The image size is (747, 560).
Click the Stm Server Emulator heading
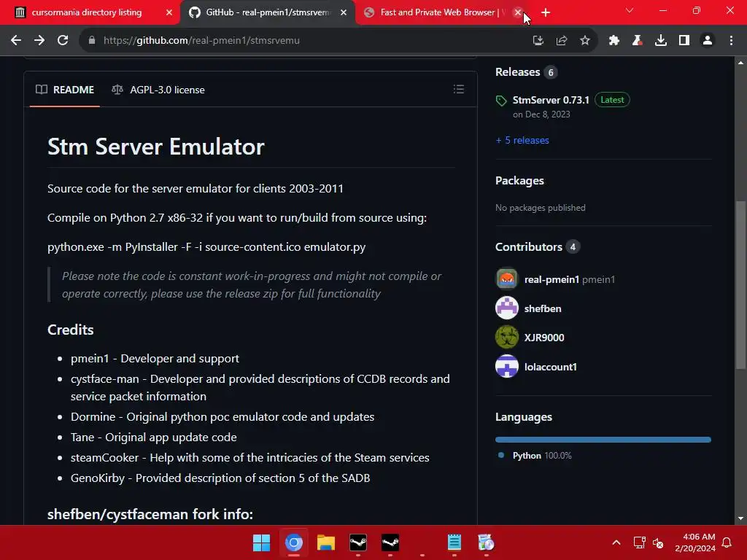pos(156,146)
